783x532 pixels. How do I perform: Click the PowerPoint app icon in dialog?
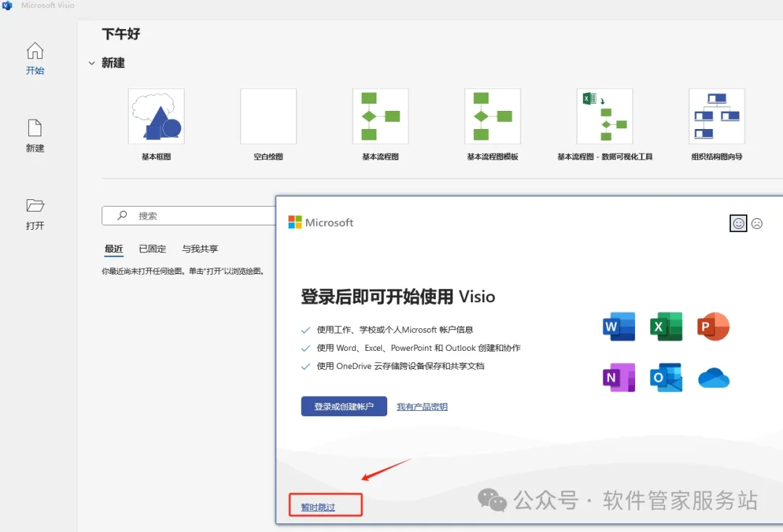713,326
